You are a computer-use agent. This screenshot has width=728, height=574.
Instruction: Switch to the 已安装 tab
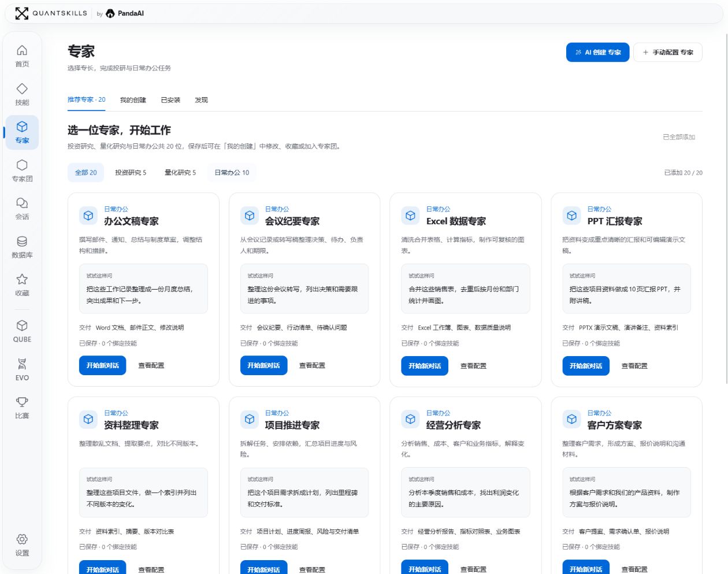tap(170, 100)
